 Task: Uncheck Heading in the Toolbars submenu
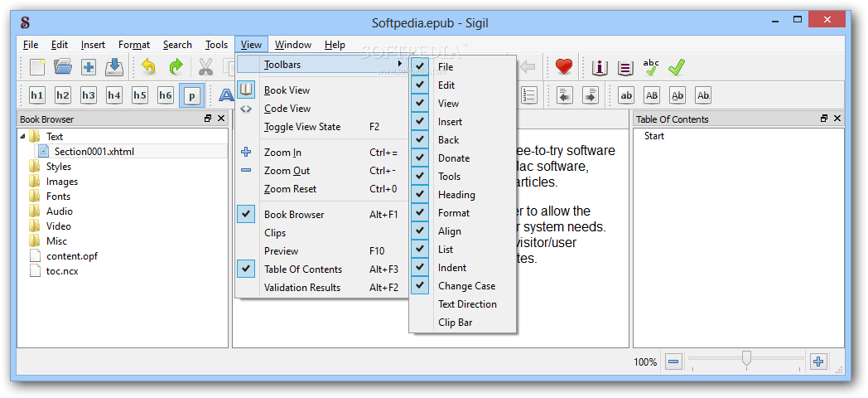coord(462,195)
